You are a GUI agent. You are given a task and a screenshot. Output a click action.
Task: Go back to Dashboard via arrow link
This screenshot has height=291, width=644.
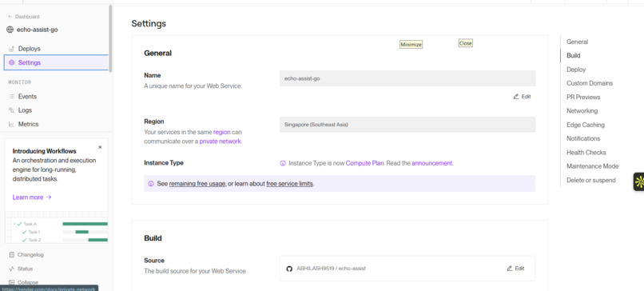pyautogui.click(x=23, y=17)
